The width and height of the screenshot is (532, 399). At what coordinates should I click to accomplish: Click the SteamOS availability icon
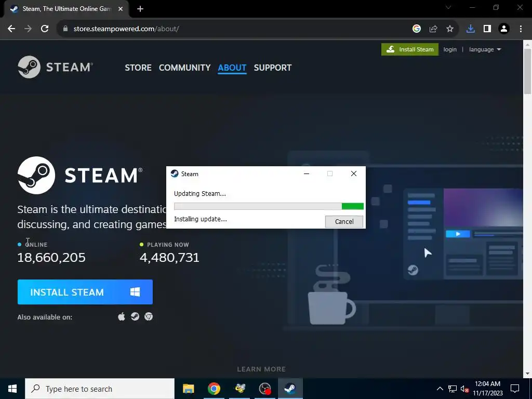click(x=135, y=316)
